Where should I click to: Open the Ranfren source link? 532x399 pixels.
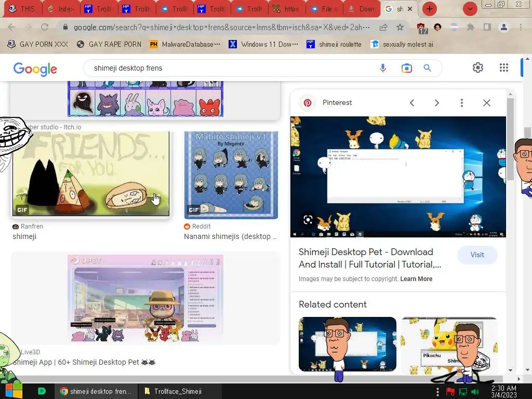[28, 227]
